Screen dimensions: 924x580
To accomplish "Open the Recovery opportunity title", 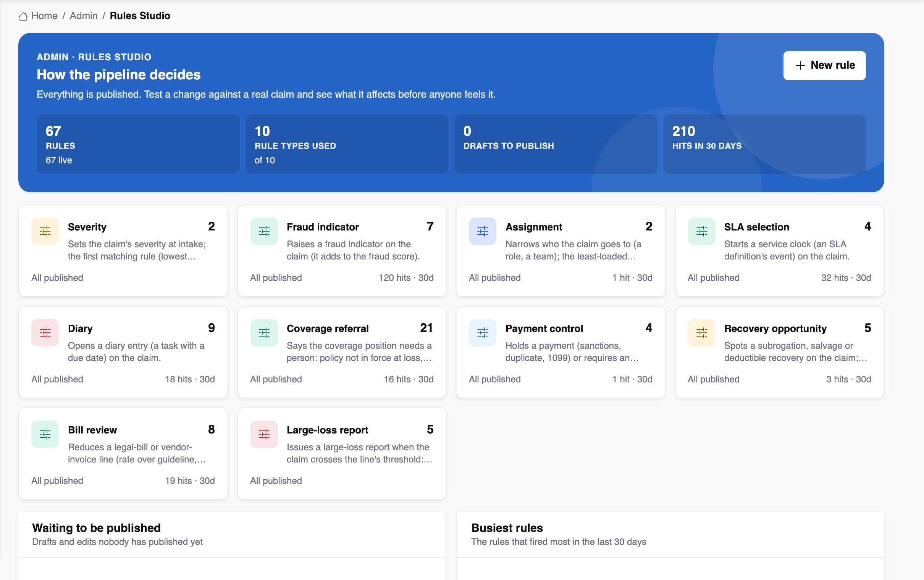I will click(775, 329).
